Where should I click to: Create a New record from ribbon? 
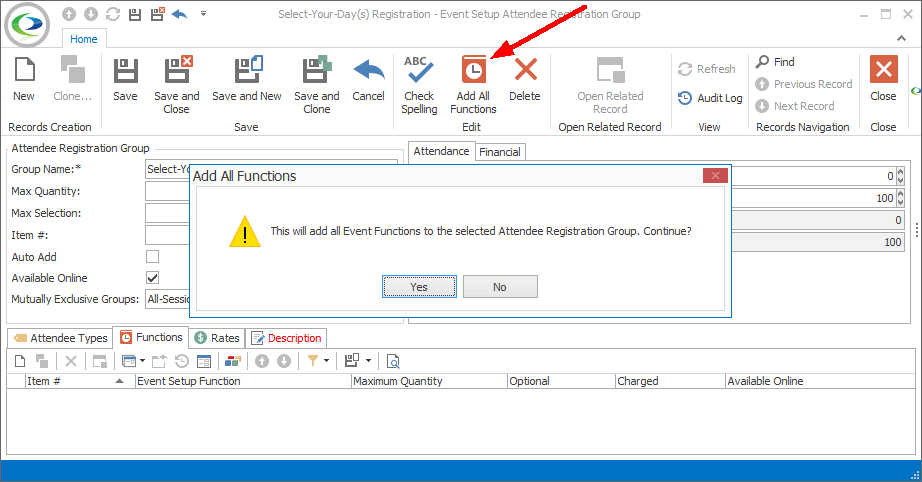[24, 79]
